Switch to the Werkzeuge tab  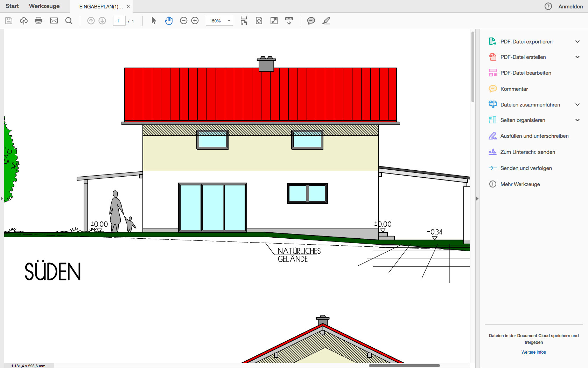pyautogui.click(x=44, y=6)
